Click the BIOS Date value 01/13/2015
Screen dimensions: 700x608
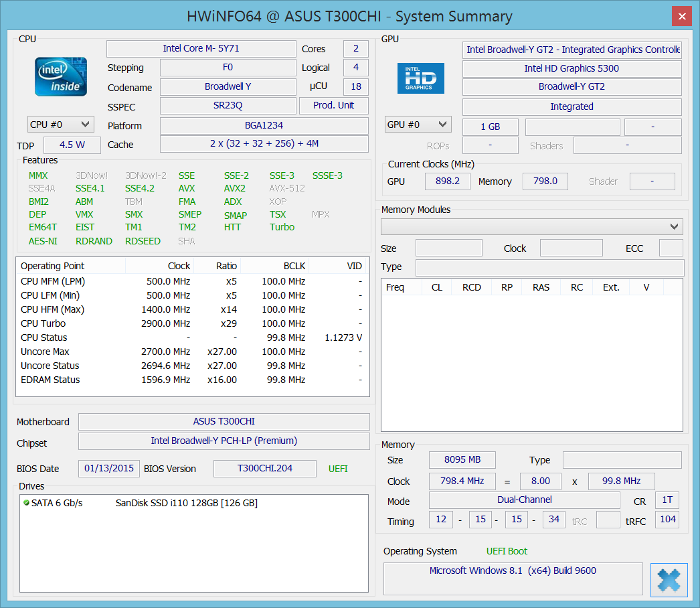[109, 469]
